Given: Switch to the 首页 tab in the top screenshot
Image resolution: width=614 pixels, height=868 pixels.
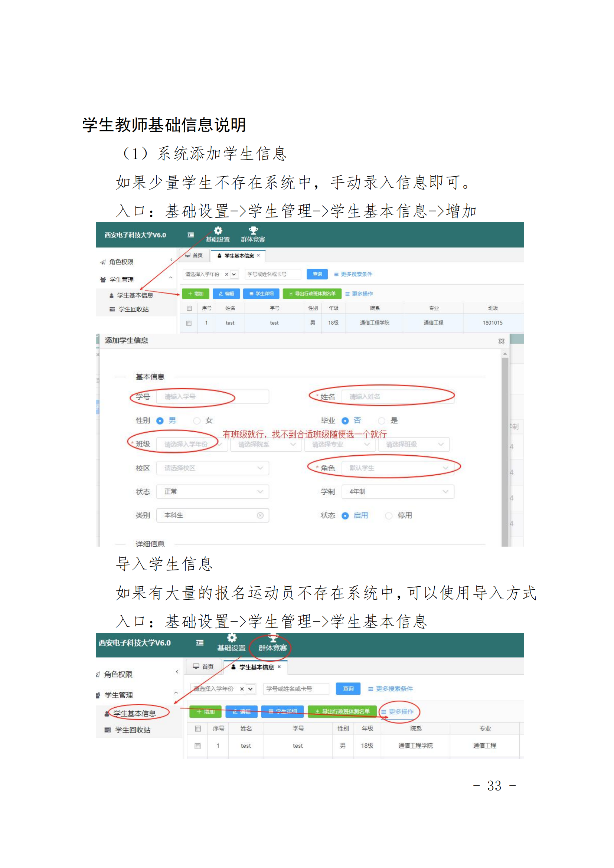Looking at the screenshot, I should tap(194, 256).
